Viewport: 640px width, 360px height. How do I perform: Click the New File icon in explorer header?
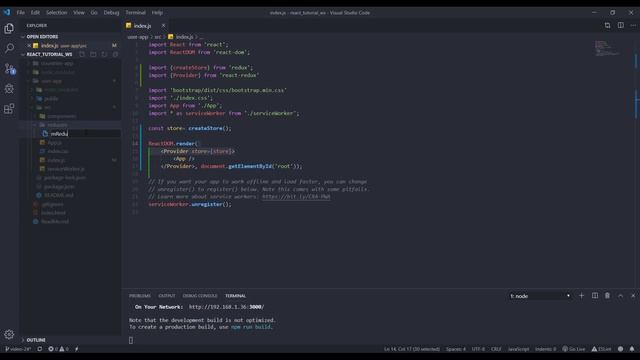click(x=82, y=54)
